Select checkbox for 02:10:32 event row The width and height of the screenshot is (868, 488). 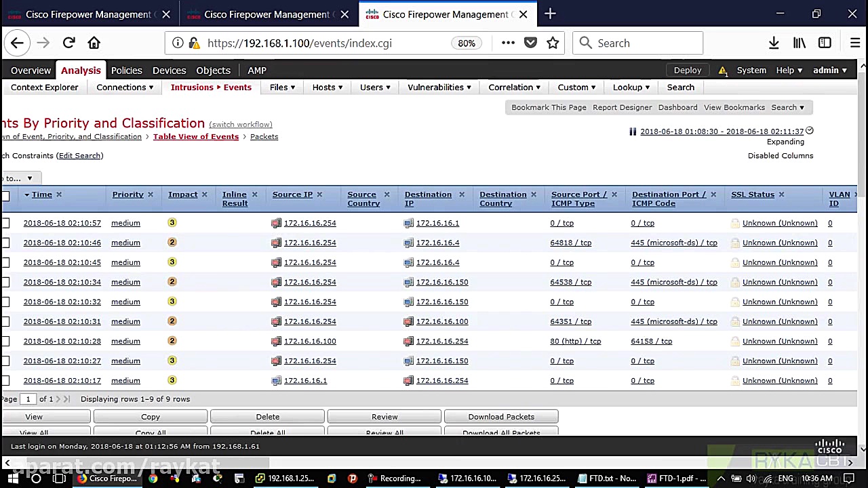(5, 302)
